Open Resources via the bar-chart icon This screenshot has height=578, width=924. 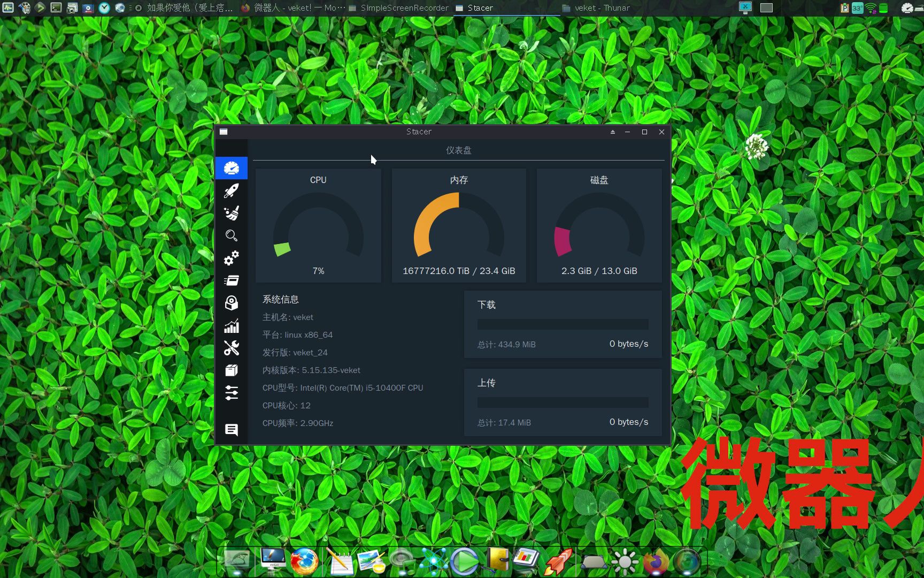click(232, 325)
